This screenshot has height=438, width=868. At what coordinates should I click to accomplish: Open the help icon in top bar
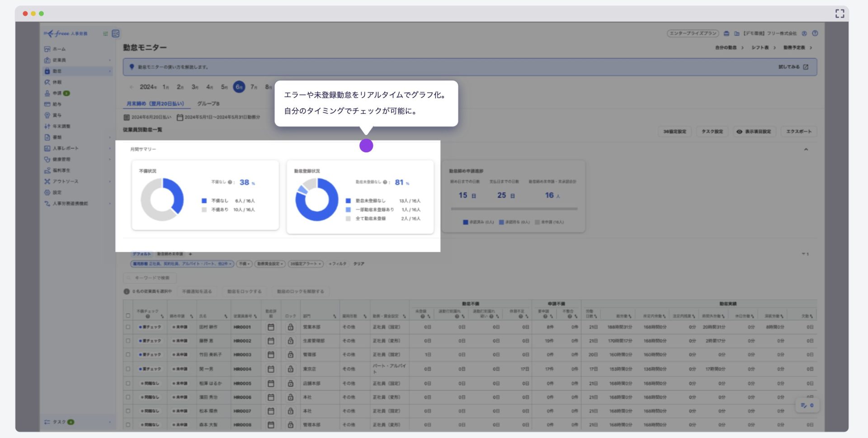point(815,33)
